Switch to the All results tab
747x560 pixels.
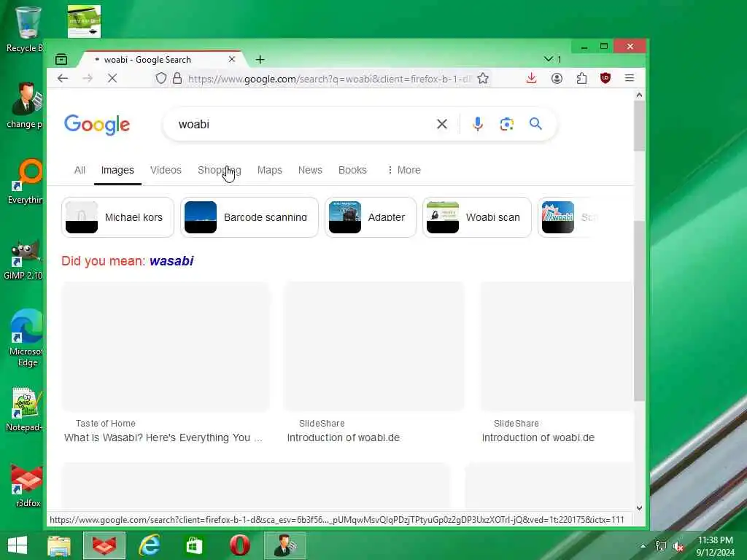[80, 170]
